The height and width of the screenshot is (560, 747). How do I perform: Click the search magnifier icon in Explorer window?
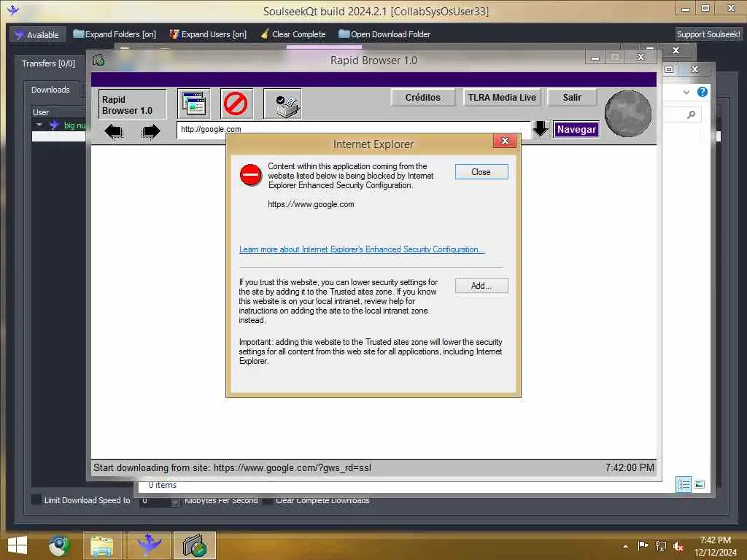[692, 114]
